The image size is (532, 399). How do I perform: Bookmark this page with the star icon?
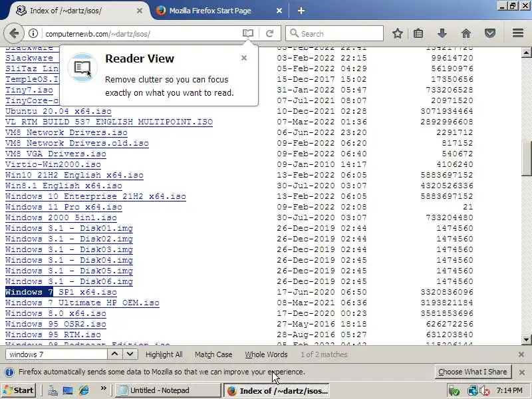coord(398,33)
